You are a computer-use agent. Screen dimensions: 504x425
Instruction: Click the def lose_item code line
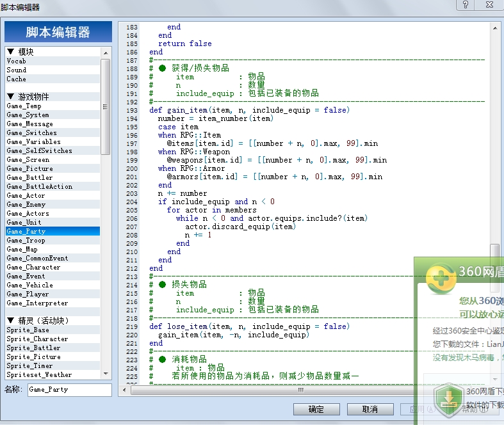point(249,326)
